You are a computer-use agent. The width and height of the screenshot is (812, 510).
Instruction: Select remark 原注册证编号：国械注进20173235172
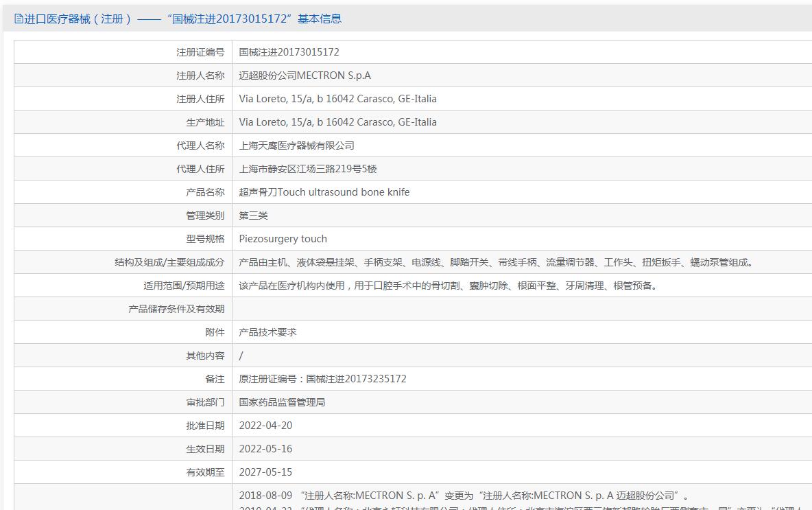pyautogui.click(x=322, y=379)
